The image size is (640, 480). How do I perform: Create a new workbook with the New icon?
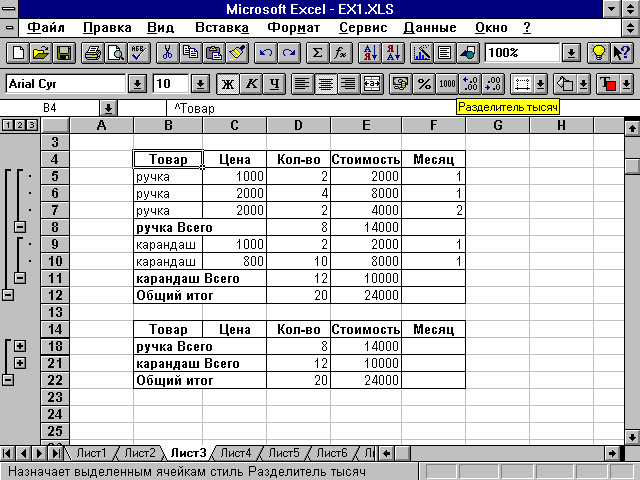tap(18, 53)
